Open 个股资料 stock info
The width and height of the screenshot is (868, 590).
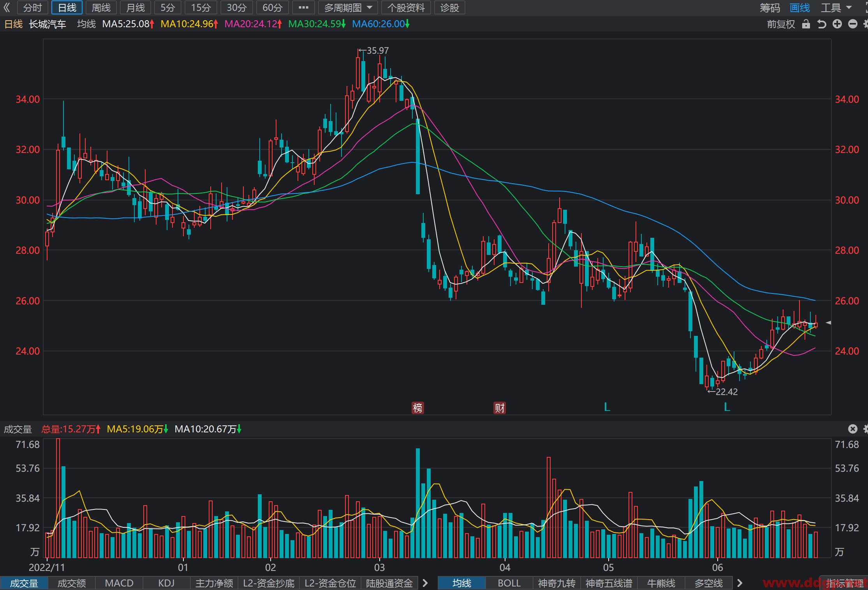406,7
